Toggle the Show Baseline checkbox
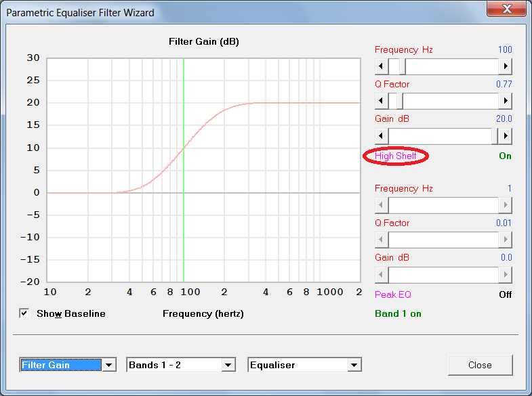This screenshot has height=396, width=532. (x=24, y=313)
